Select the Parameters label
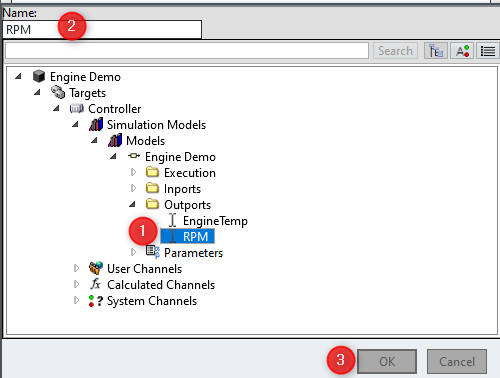Viewport: 500px width, 378px height. coord(193,253)
